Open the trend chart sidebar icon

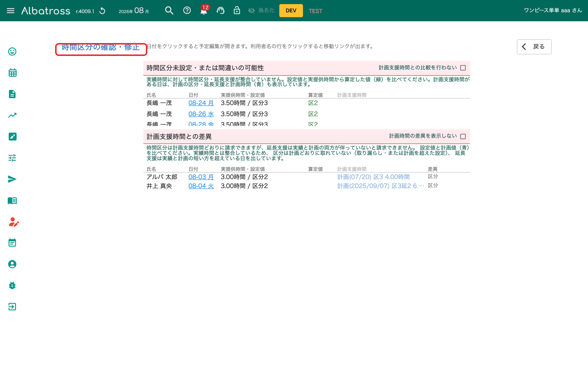pos(12,115)
